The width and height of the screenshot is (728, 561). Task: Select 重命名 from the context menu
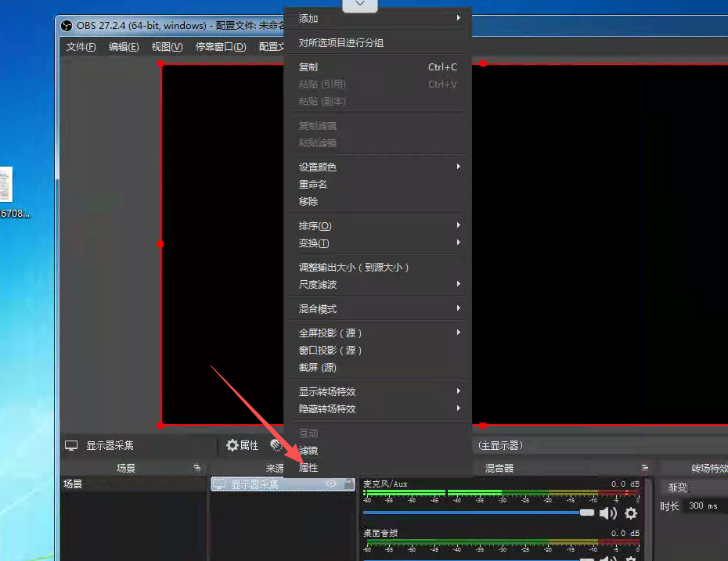coord(313,185)
